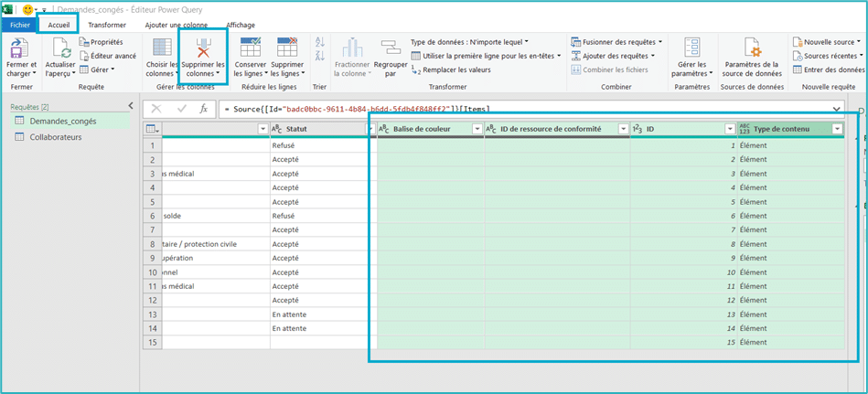The height and width of the screenshot is (394, 868).
Task: Open Balise de couleur filter dropdown
Action: click(477, 129)
